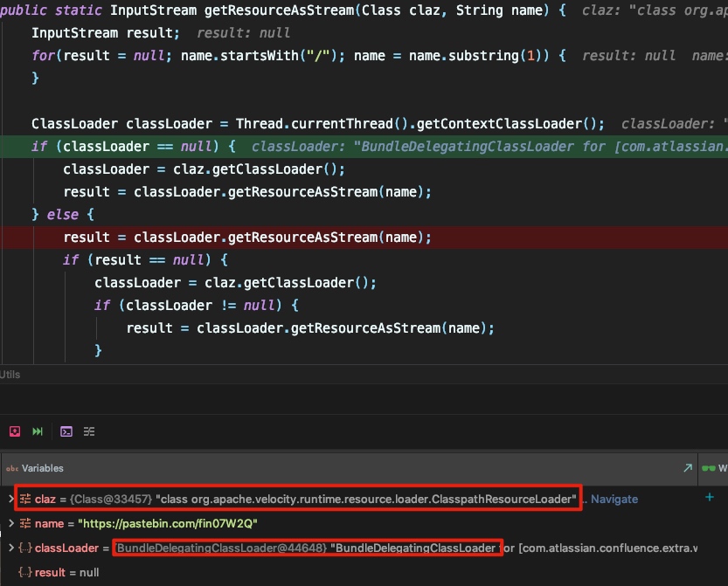Click the pink square icon in debug toolbar

(13, 431)
